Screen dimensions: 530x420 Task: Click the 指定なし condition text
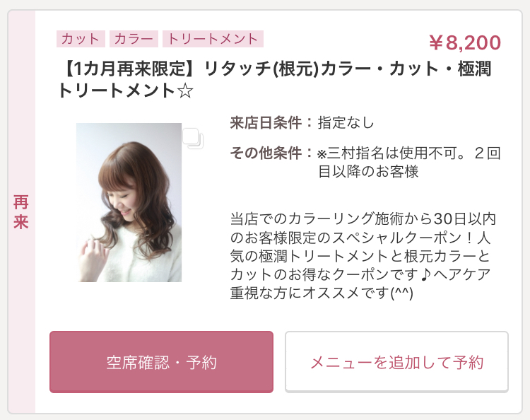pos(346,122)
